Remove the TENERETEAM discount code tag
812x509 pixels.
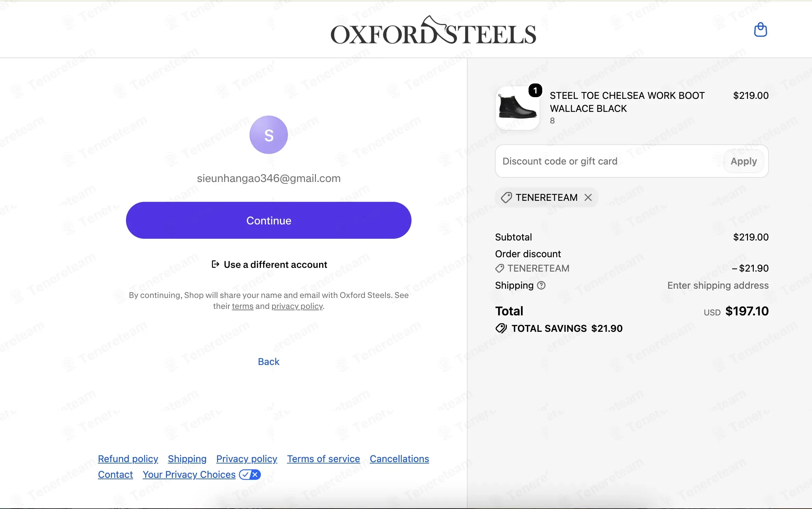pos(588,197)
